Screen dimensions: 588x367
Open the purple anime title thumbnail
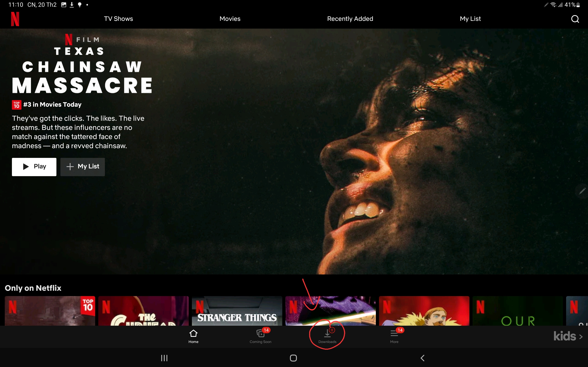(330, 311)
